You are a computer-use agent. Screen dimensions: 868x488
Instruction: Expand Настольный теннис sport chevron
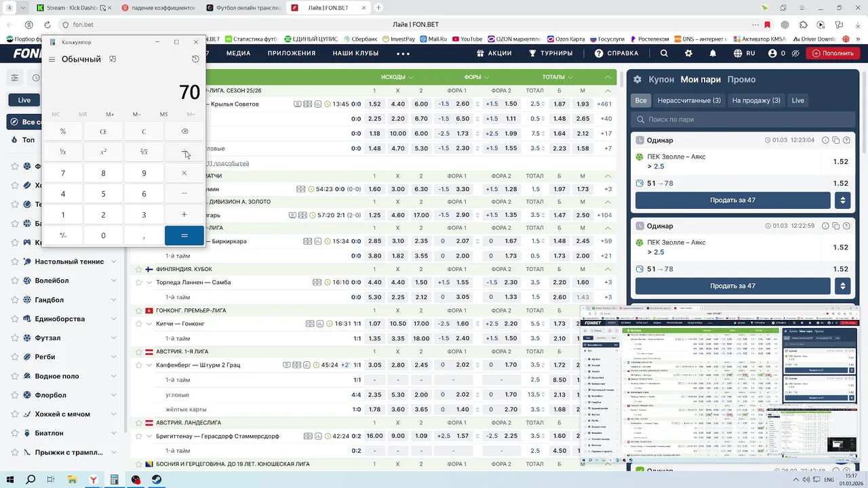click(114, 262)
